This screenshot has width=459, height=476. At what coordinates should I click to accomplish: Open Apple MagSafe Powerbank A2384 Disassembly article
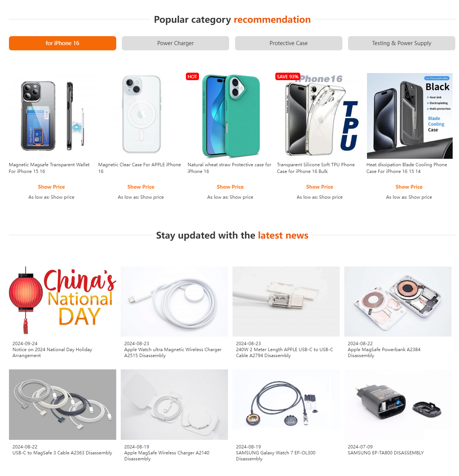tap(384, 353)
